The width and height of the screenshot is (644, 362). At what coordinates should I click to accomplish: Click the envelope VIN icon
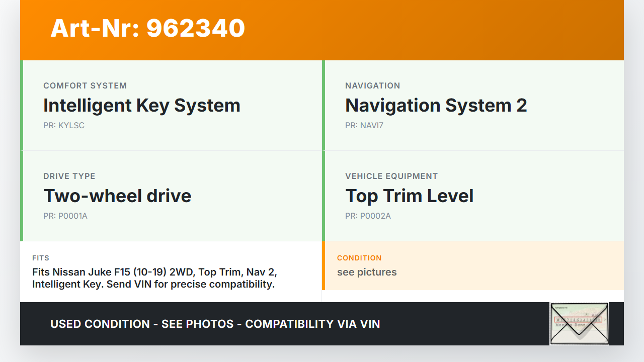pos(579,324)
